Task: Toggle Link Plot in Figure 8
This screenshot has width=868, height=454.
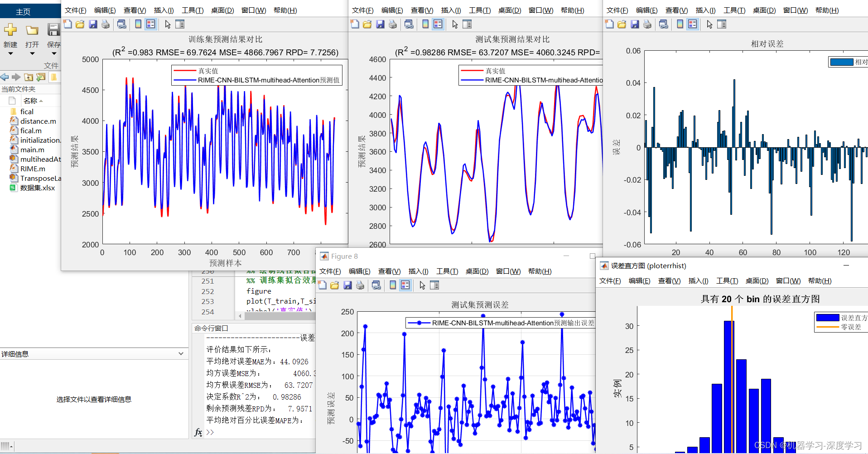Action: (376, 285)
